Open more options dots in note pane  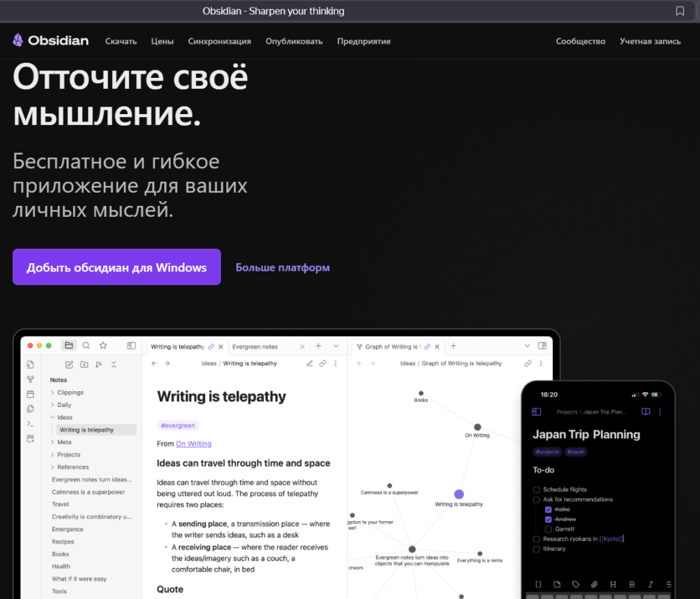pos(336,363)
